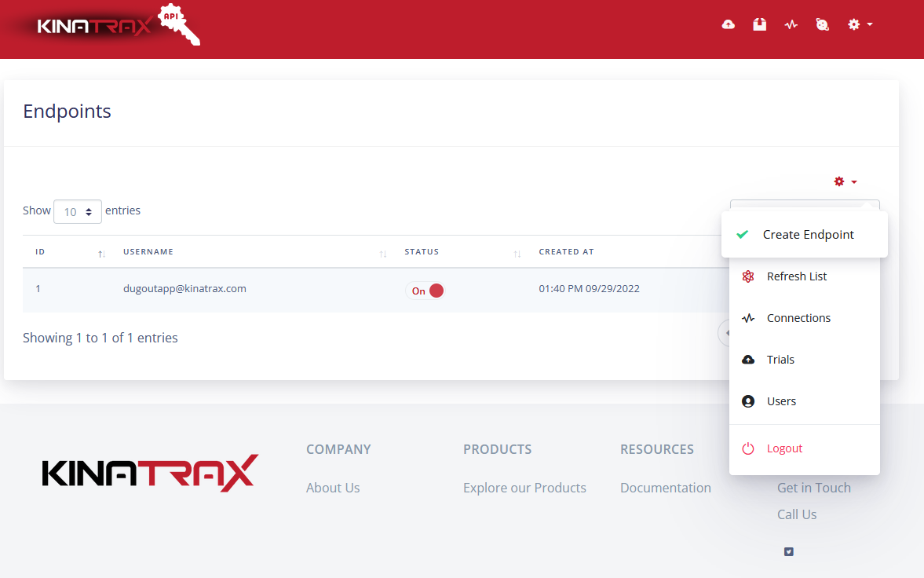
Task: Open the About Us footer link
Action: [333, 488]
